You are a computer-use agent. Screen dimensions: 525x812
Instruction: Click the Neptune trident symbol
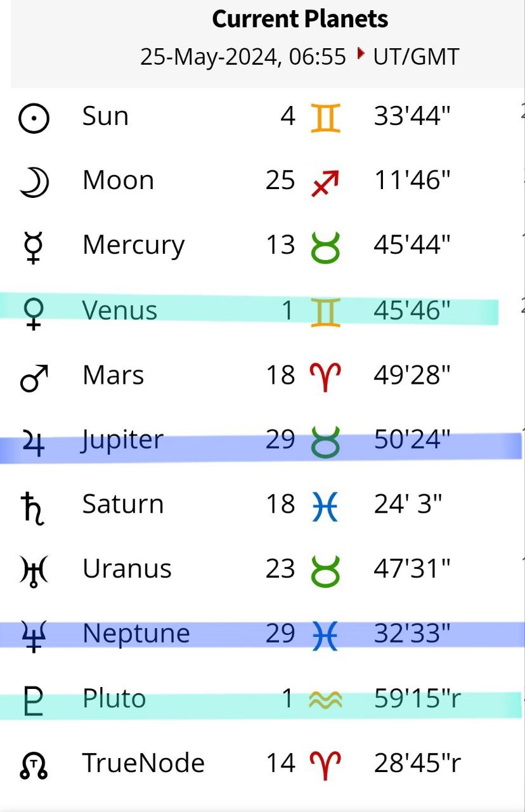click(x=34, y=635)
